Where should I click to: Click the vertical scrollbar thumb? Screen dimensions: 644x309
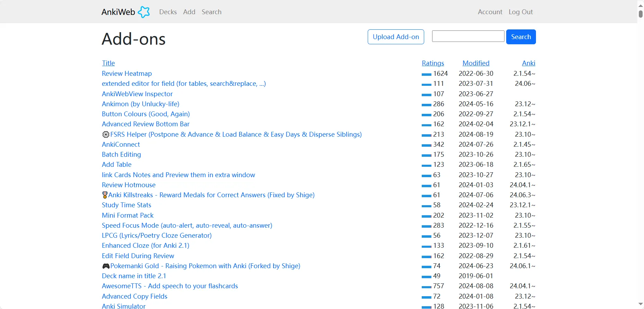641,14
